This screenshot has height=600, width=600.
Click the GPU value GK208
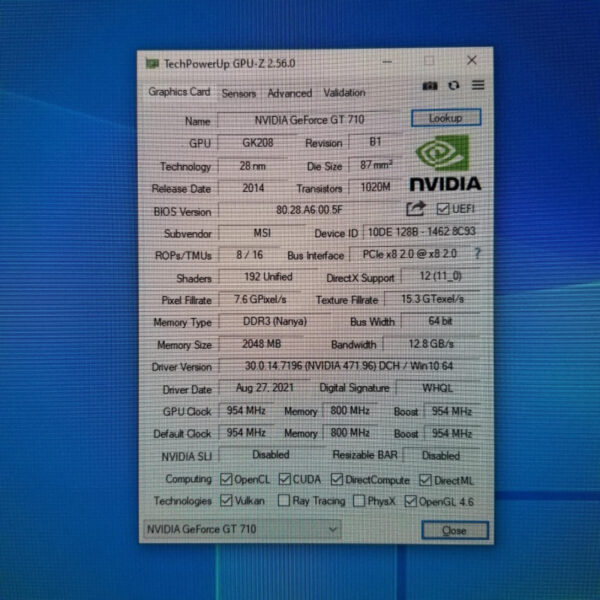[258, 143]
